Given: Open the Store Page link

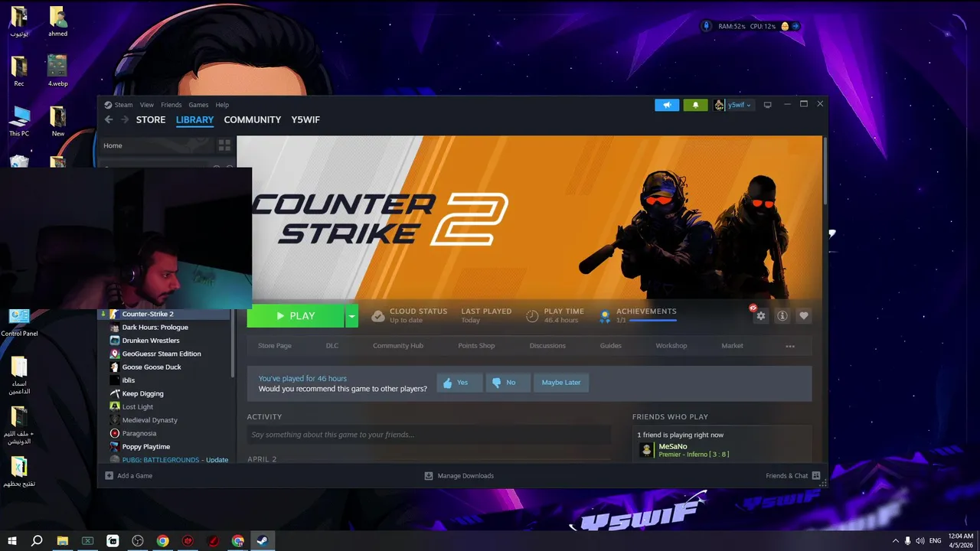Looking at the screenshot, I should tap(275, 346).
